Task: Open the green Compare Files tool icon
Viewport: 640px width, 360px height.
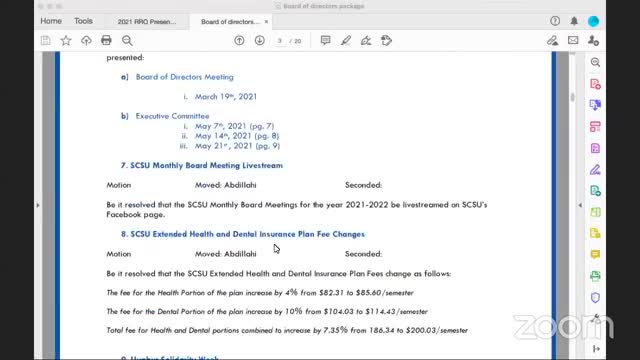Action: [596, 212]
